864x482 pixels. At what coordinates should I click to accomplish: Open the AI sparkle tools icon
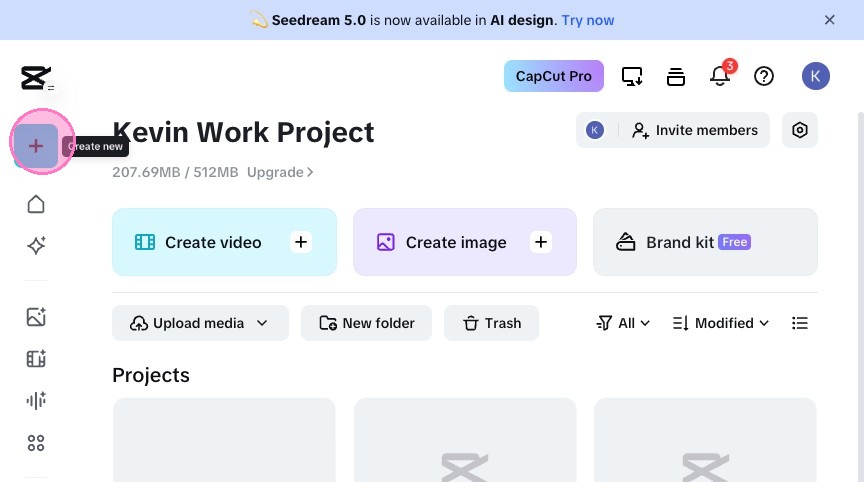click(x=36, y=246)
